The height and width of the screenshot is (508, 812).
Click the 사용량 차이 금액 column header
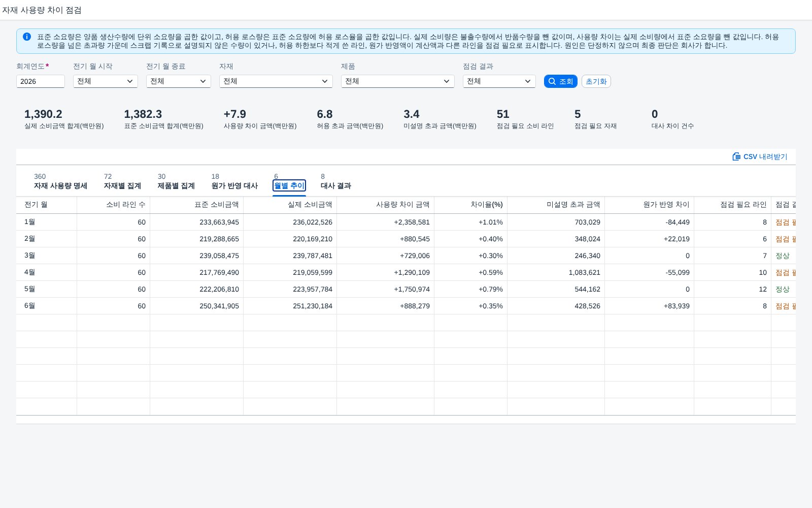(385, 205)
